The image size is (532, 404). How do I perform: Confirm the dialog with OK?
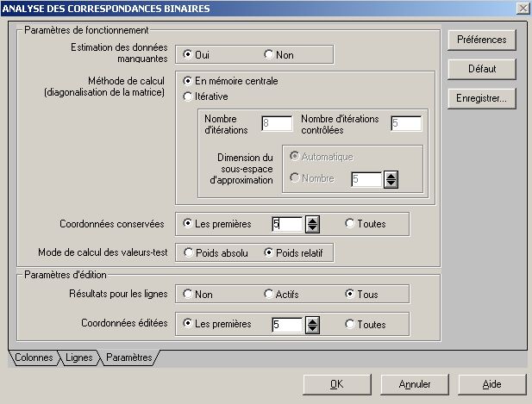[337, 384]
